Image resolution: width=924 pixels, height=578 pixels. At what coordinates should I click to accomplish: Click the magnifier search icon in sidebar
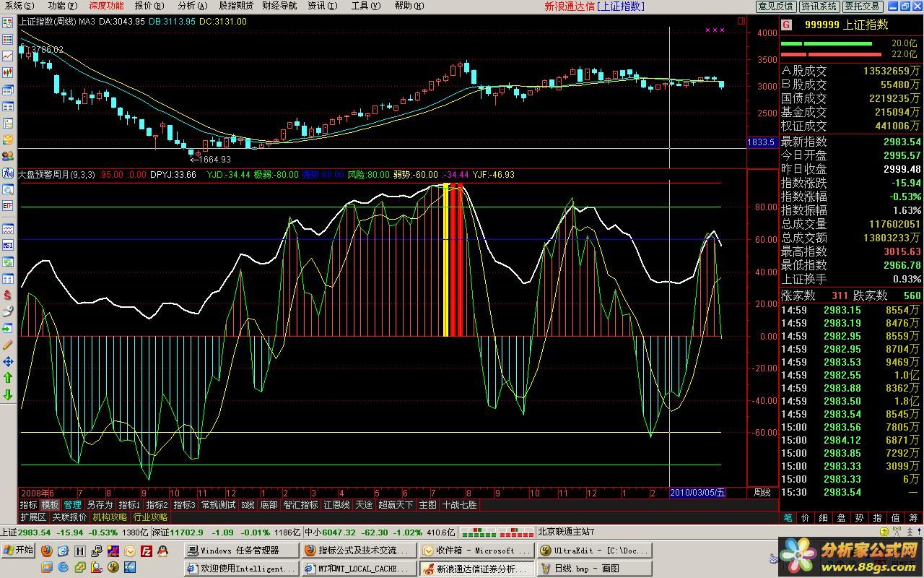coord(8,189)
